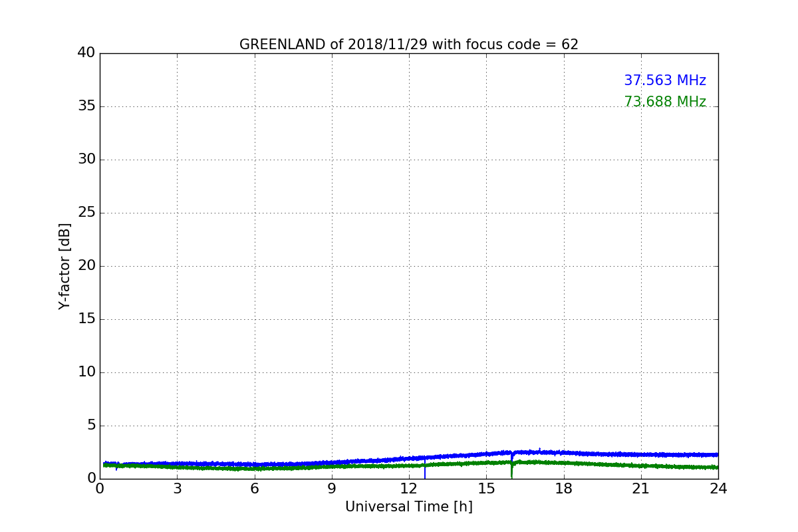Click the y-axis tick label 10
798x532 pixels.
coord(86,372)
